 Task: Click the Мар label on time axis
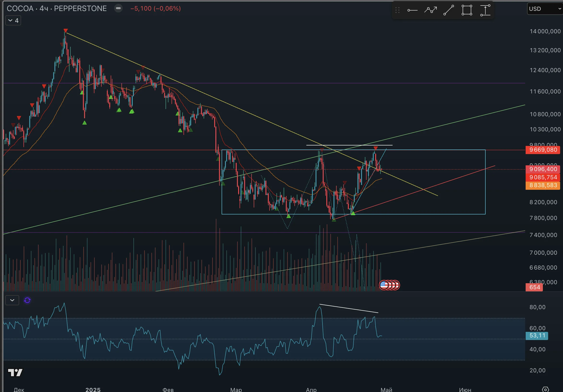point(236,390)
